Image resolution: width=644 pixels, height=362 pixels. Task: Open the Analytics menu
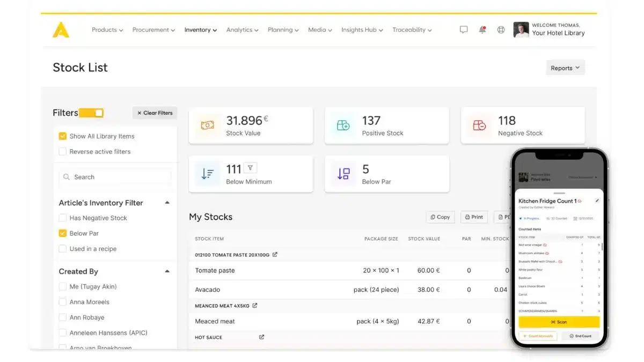(243, 30)
